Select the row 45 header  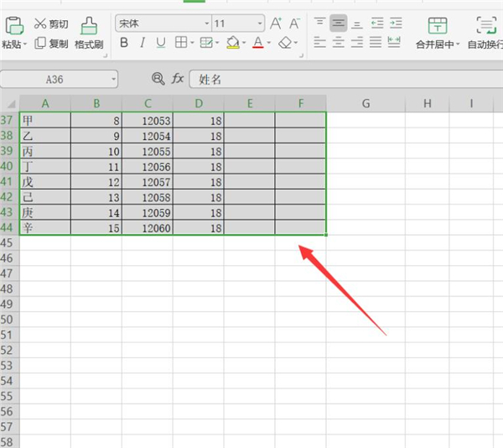pyautogui.click(x=8, y=242)
